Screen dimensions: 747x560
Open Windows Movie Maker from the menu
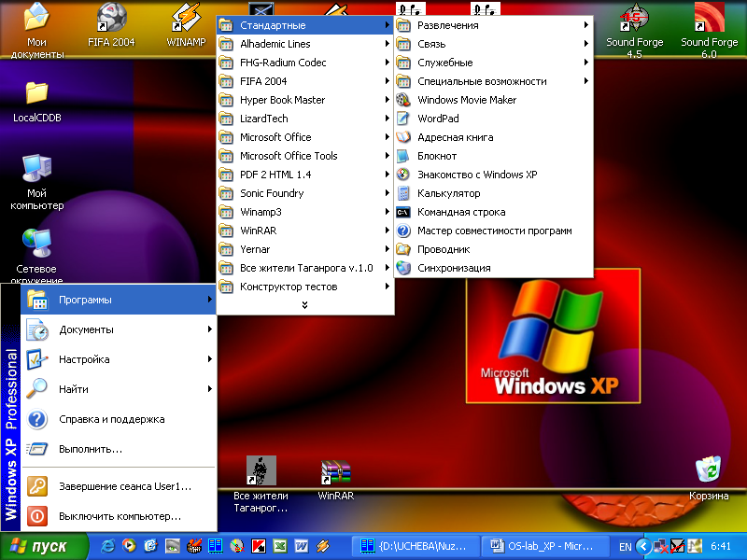tap(494, 100)
